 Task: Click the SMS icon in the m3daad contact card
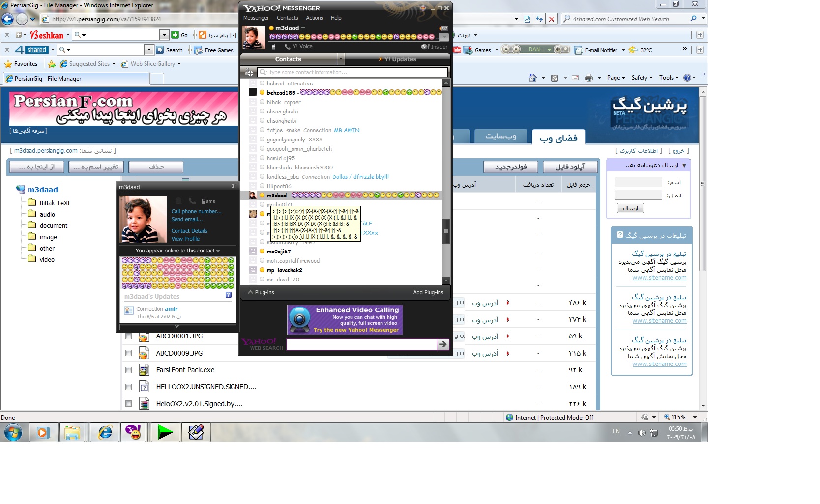coord(208,201)
